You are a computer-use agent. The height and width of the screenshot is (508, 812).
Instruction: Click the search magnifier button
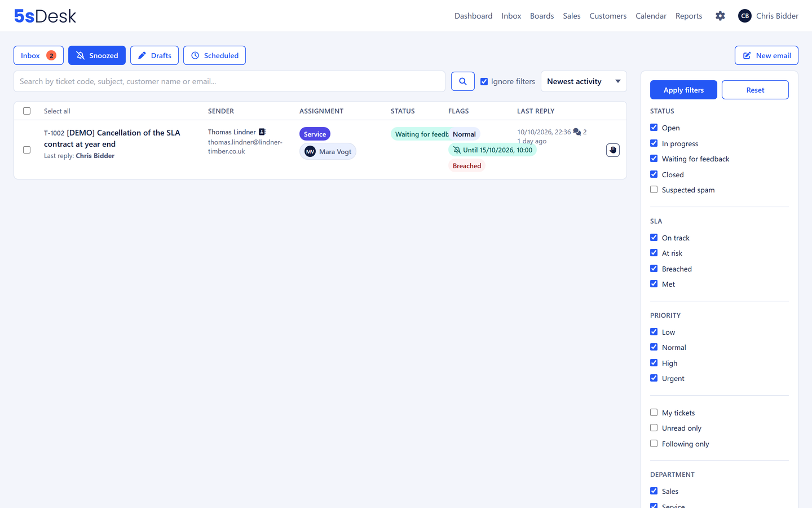coord(463,81)
